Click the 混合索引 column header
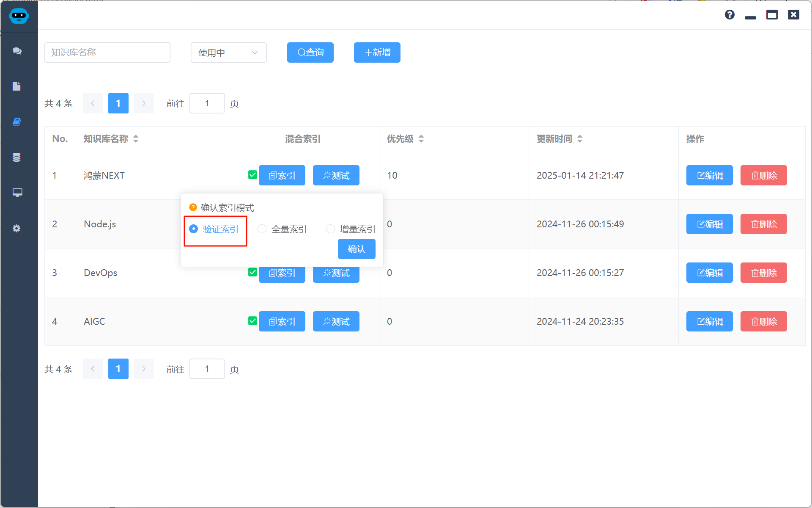This screenshot has height=508, width=812. (x=303, y=139)
